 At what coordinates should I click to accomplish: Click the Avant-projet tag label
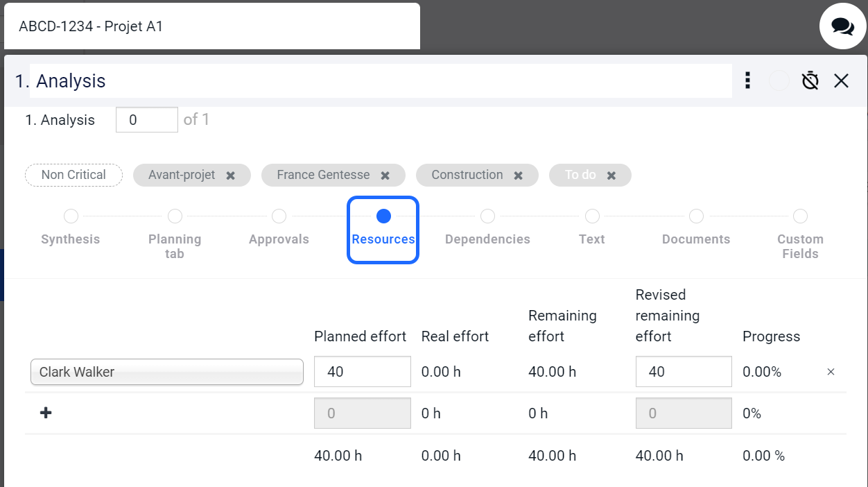tap(182, 175)
